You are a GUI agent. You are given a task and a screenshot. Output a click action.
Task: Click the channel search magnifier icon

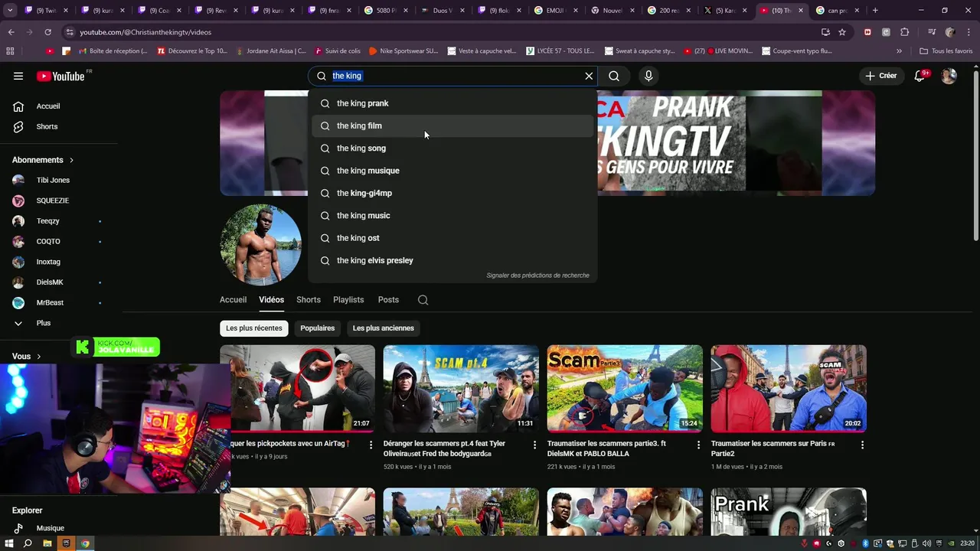pyautogui.click(x=423, y=300)
